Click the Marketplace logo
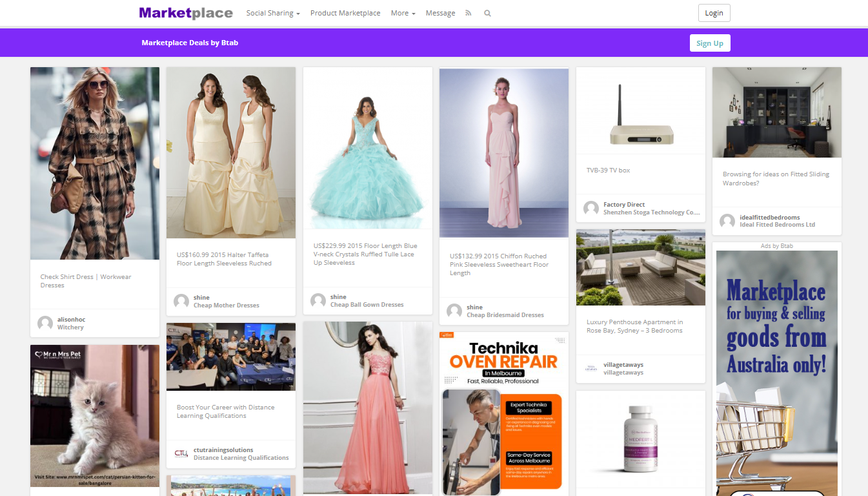Viewport: 868px width, 496px height. click(186, 13)
